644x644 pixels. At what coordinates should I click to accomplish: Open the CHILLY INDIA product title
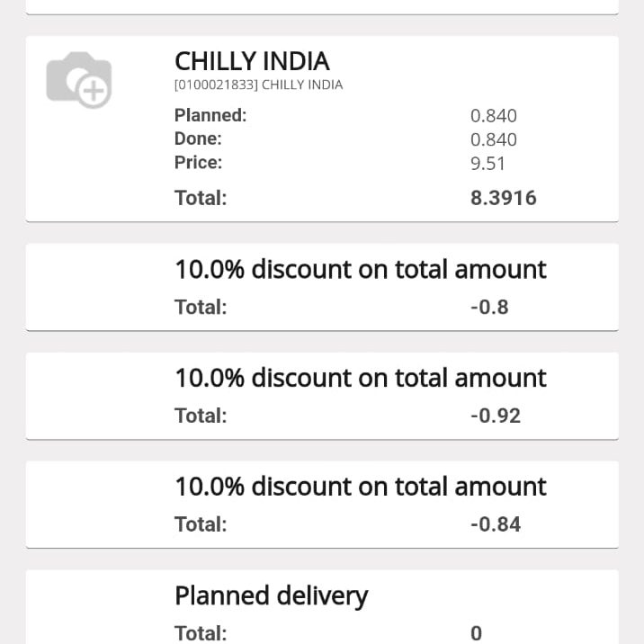[252, 61]
